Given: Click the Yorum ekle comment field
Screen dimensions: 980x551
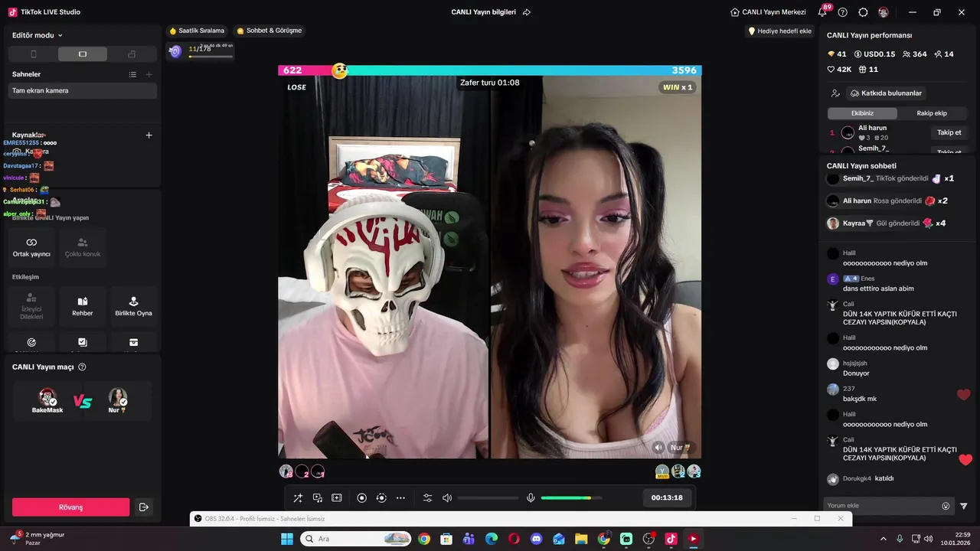Looking at the screenshot, I should coord(881,506).
